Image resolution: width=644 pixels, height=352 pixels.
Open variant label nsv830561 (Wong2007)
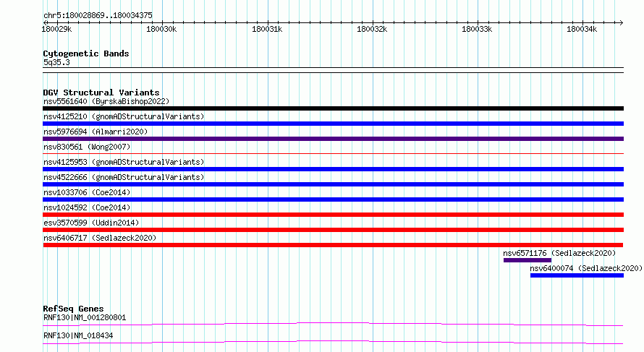(x=87, y=147)
